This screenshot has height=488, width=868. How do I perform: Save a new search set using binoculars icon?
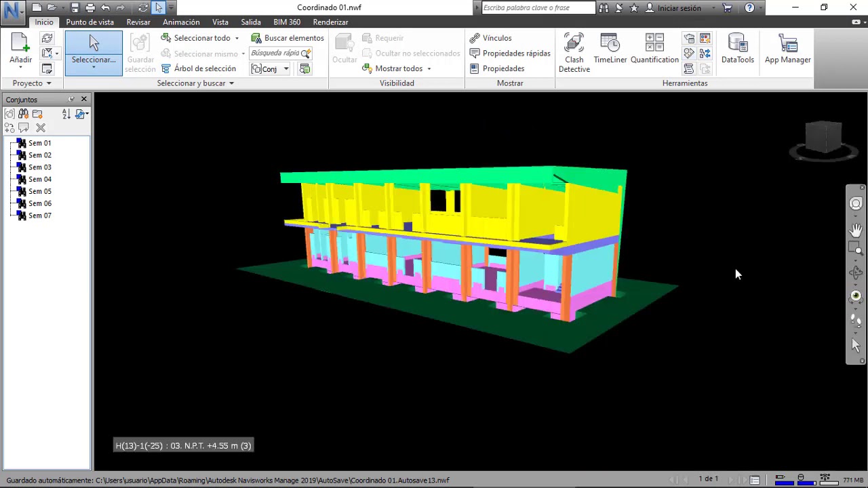click(23, 115)
